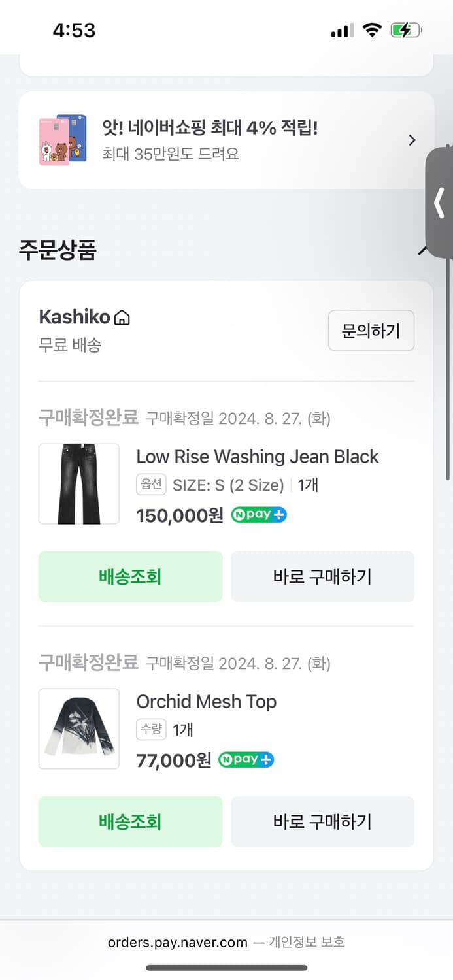Viewport: 453px width, 980px height.
Task: Open the 네이버쇼핑 최대 4% 적립 banner chevron
Action: (x=412, y=140)
